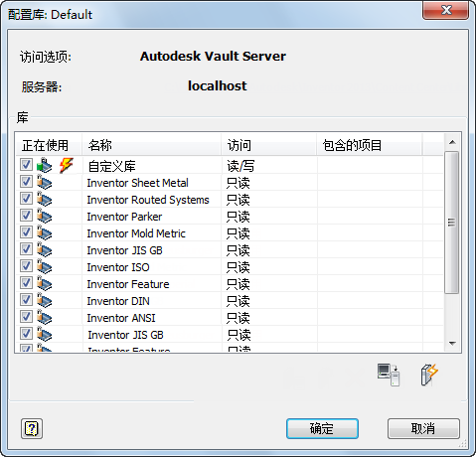The height and width of the screenshot is (457, 476).
Task: Click the 只读 access cell for Inventor Parker
Action: 238,217
